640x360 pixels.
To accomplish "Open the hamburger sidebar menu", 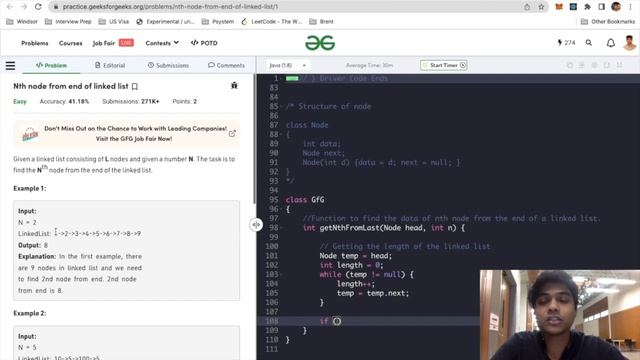I will point(10,65).
